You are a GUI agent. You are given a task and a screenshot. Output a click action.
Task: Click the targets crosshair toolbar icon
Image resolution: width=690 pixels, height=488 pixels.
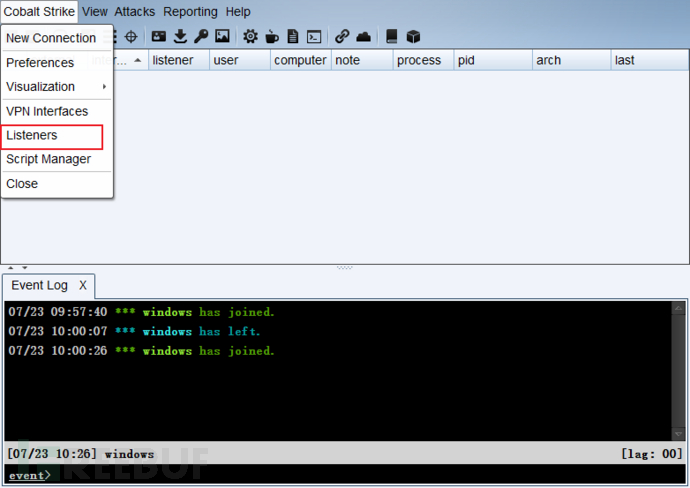click(131, 37)
